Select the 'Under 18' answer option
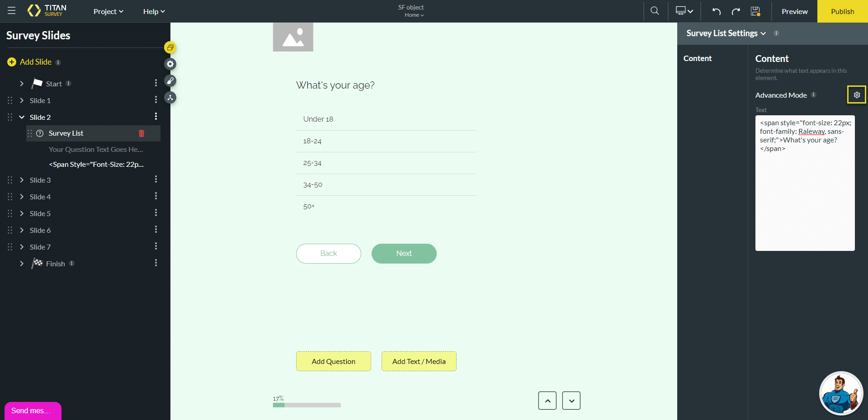The image size is (868, 420). tap(318, 119)
